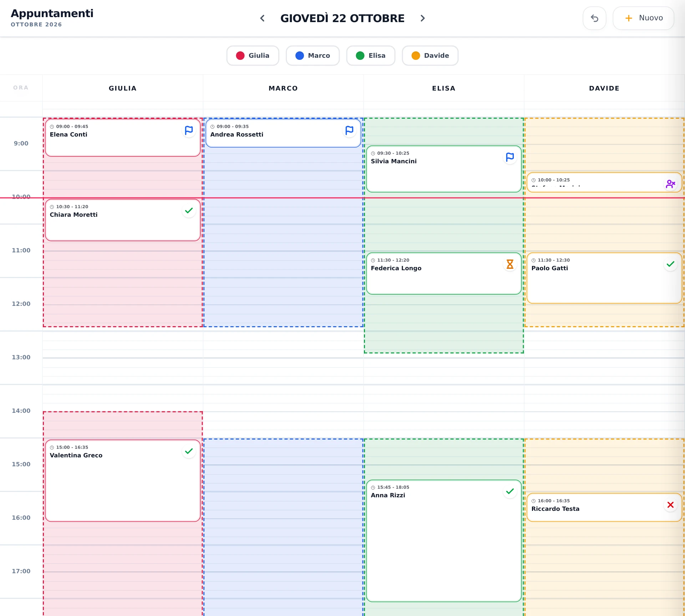Viewport: 685px width, 616px height.
Task: Open Riccardo Testa's appointment
Action: 604,508
